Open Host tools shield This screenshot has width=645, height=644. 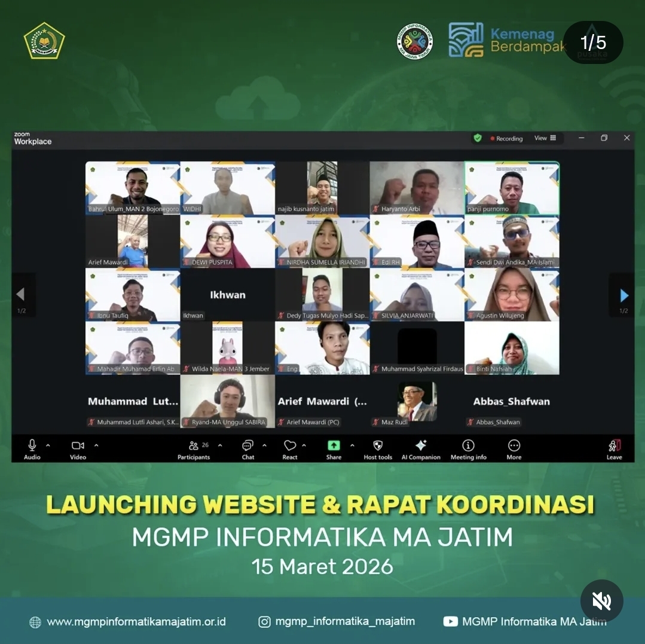pos(378,449)
